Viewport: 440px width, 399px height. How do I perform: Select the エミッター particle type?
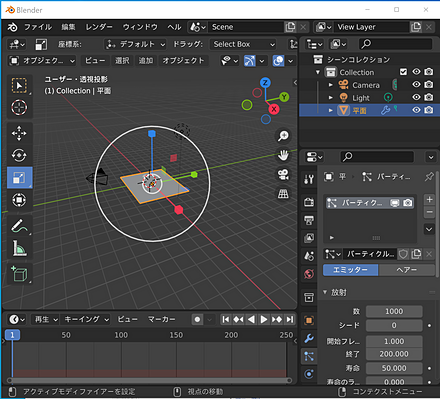pos(350,270)
